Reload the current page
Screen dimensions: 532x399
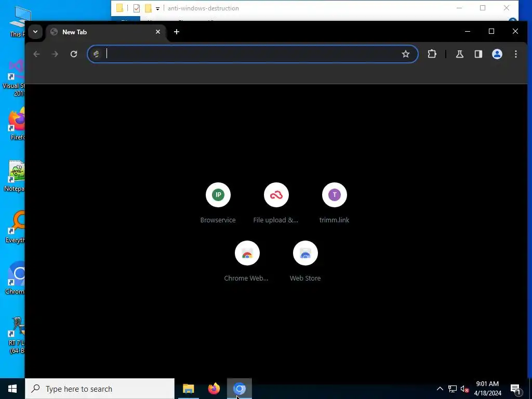(x=74, y=54)
